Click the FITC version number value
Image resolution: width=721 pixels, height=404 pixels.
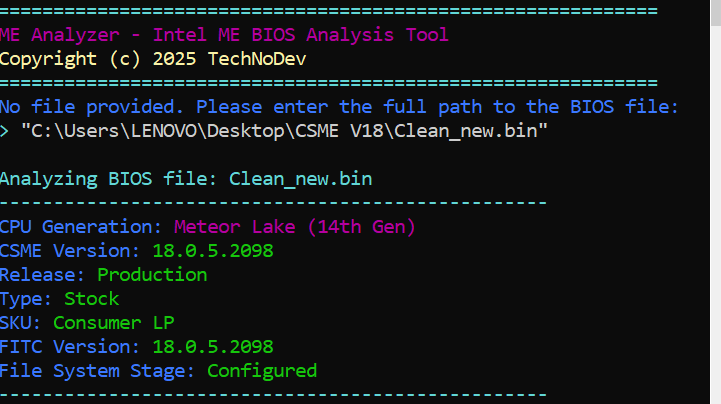(213, 347)
